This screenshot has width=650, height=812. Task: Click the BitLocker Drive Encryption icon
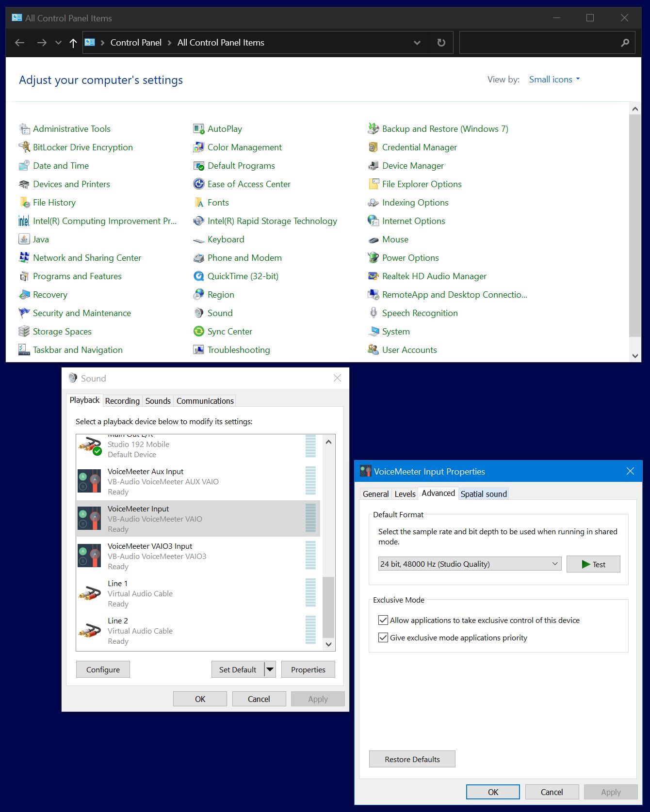pyautogui.click(x=24, y=147)
